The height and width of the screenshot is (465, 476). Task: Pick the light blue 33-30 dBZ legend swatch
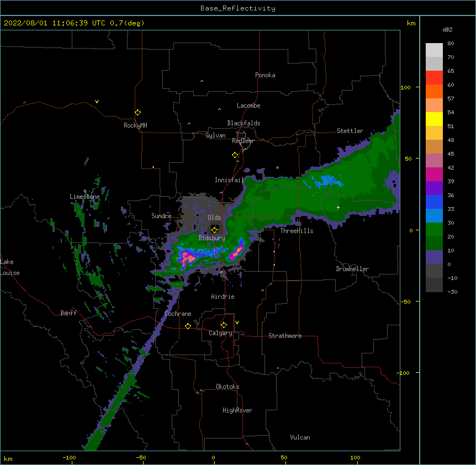pyautogui.click(x=434, y=216)
